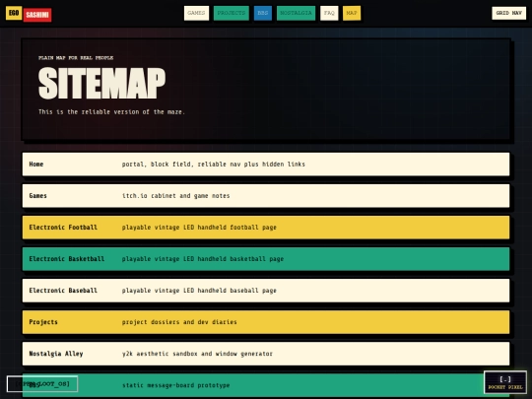Click 'playable vintage LED handheld baseball page' text
Image resolution: width=532 pixels, height=399 pixels.
tap(199, 291)
